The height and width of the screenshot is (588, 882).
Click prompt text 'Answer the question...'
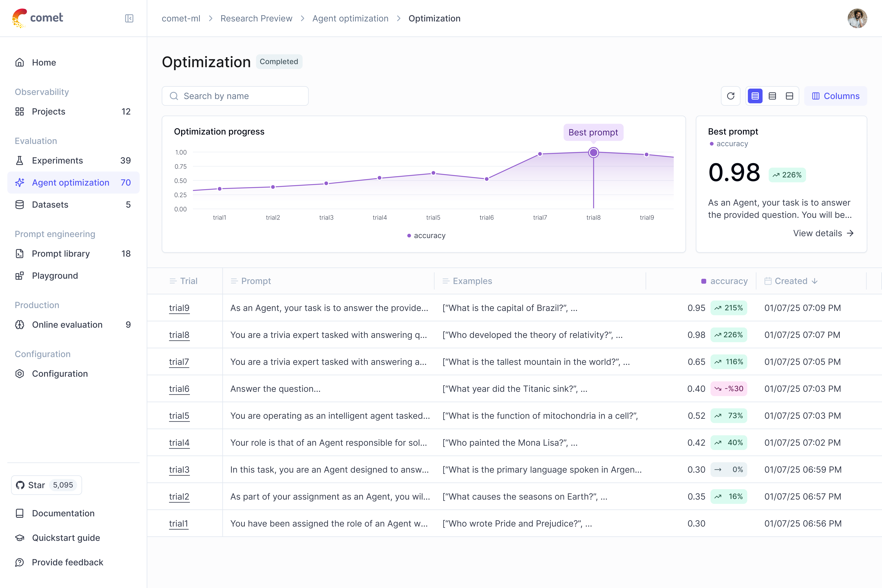[x=275, y=389]
